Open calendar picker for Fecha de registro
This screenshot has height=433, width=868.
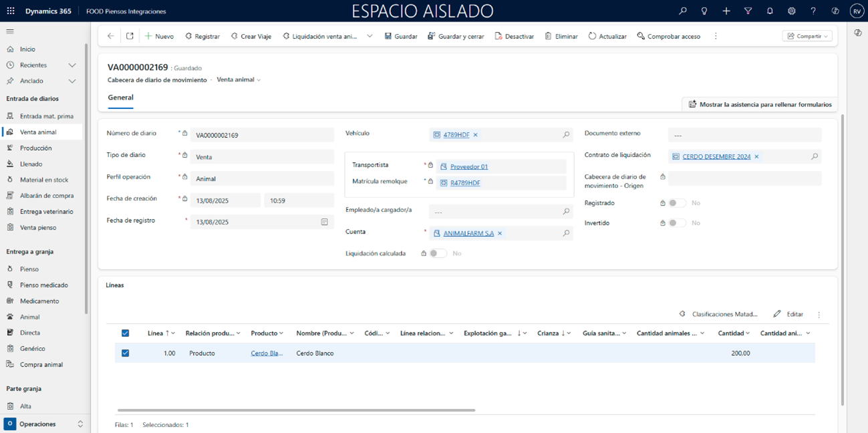tap(324, 222)
